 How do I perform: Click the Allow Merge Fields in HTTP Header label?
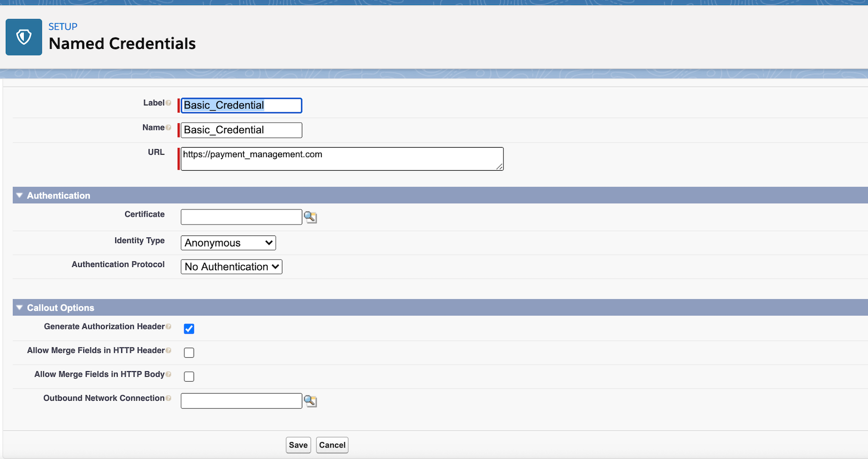(x=96, y=350)
